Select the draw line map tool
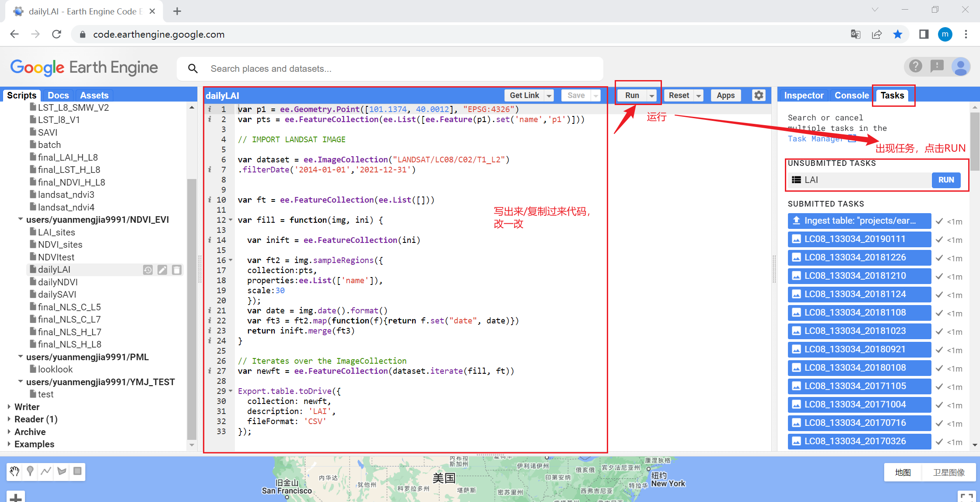The height and width of the screenshot is (502, 980). coord(46,471)
